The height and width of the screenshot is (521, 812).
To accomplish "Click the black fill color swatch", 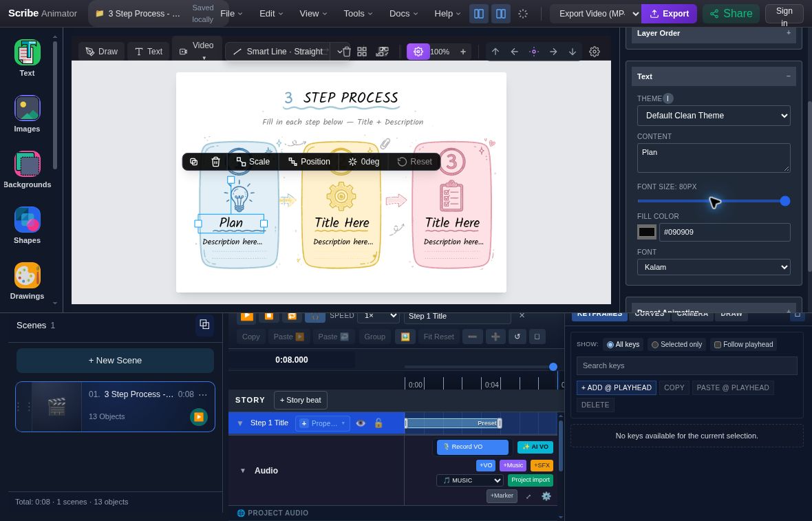I will 647,232.
